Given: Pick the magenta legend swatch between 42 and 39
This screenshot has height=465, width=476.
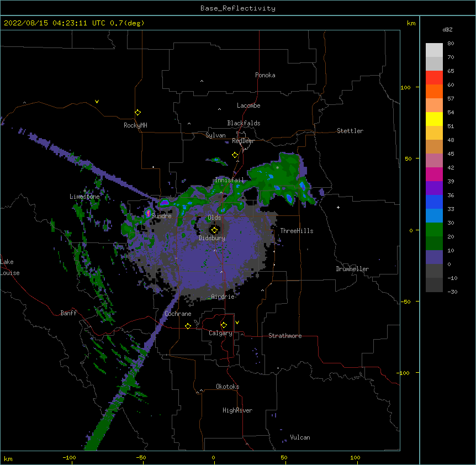Looking at the screenshot, I should pos(434,174).
